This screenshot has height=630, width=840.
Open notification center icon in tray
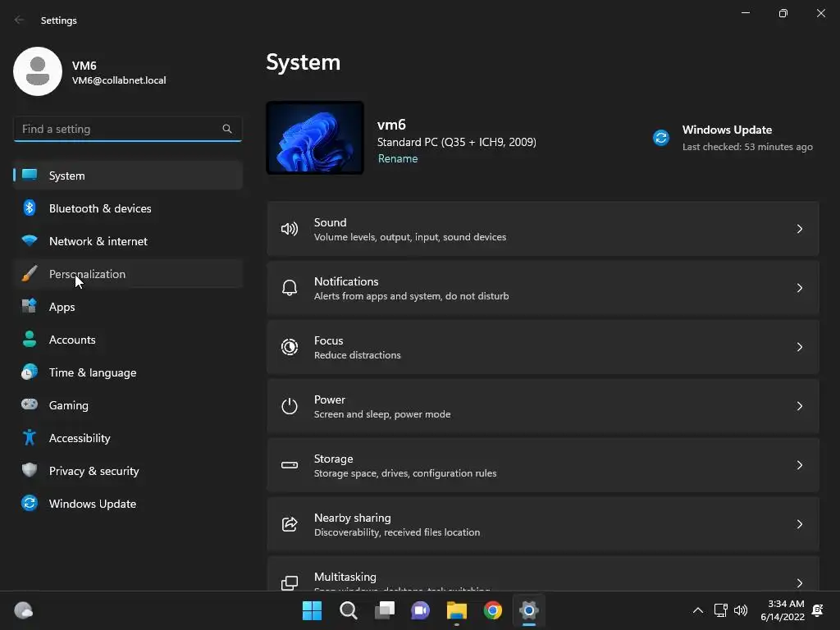818,610
